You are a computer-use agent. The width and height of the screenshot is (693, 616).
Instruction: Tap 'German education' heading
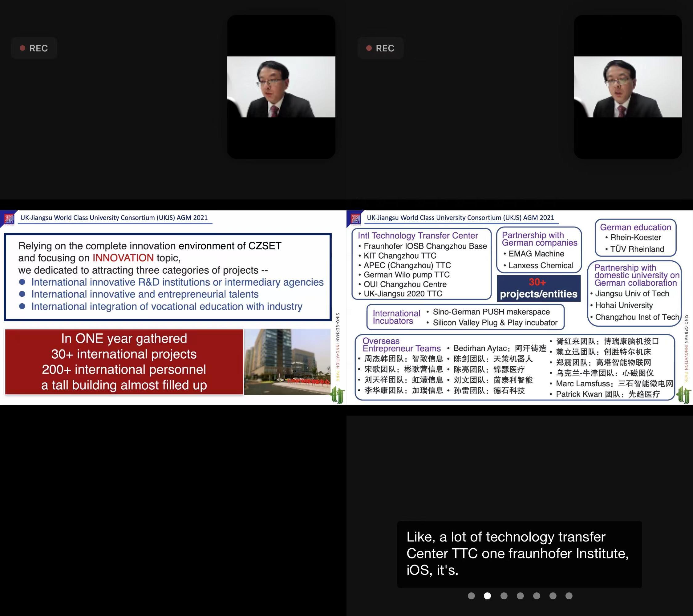coord(635,227)
